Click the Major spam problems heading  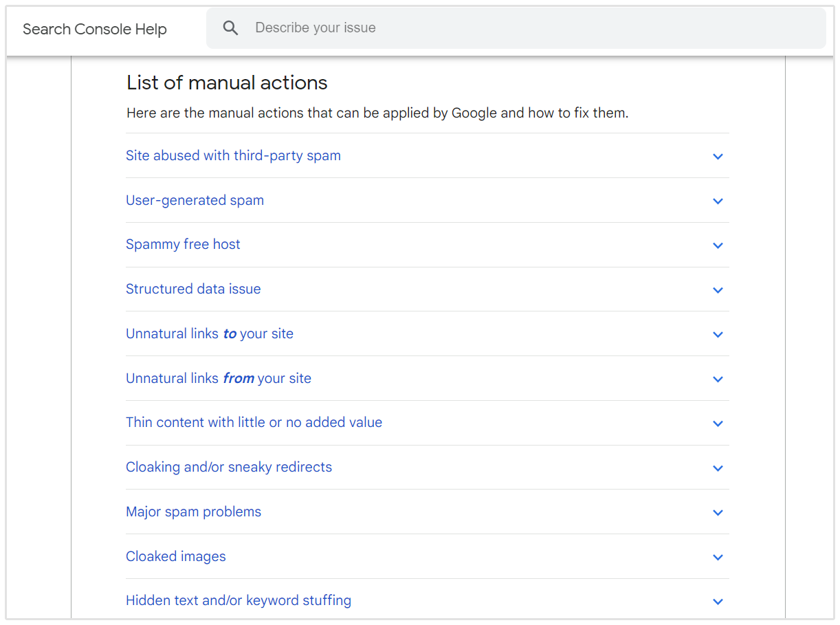193,512
